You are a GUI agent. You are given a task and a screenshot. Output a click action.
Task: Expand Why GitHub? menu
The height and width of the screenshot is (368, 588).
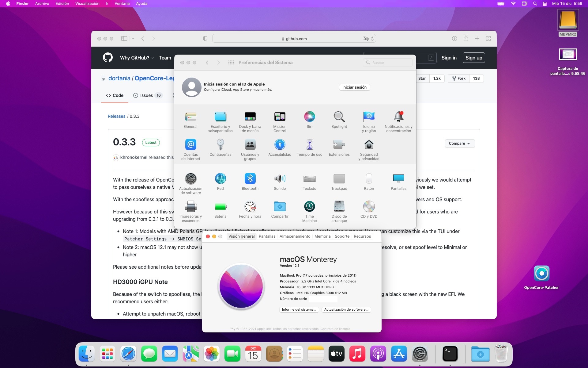click(x=137, y=58)
